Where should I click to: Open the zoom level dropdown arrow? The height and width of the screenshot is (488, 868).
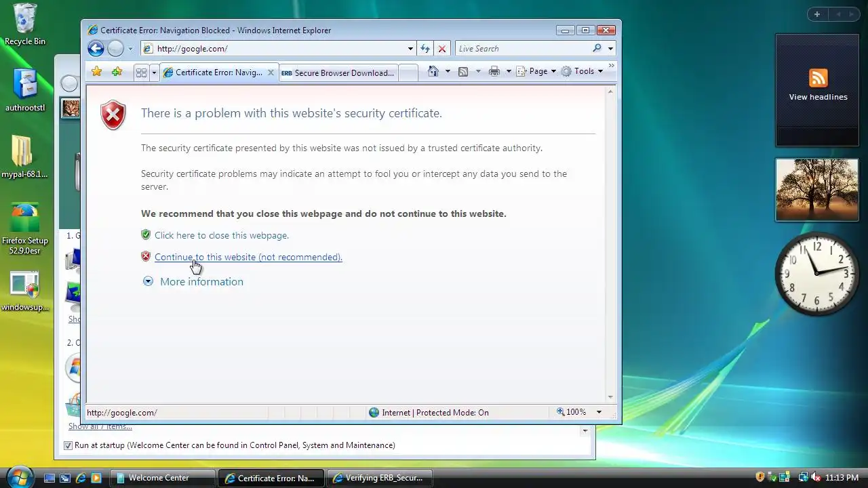599,412
